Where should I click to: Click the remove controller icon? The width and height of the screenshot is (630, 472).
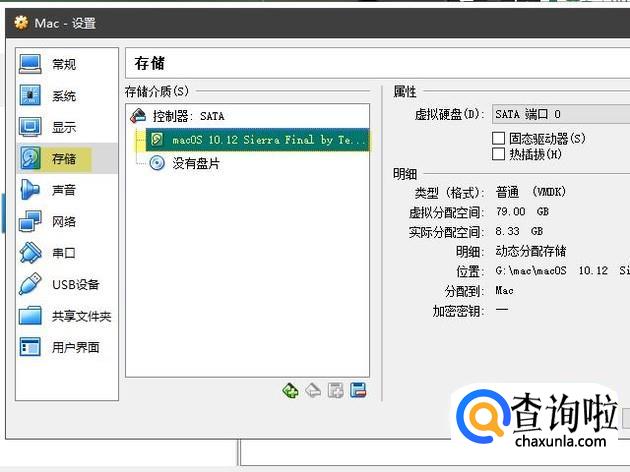(x=313, y=390)
